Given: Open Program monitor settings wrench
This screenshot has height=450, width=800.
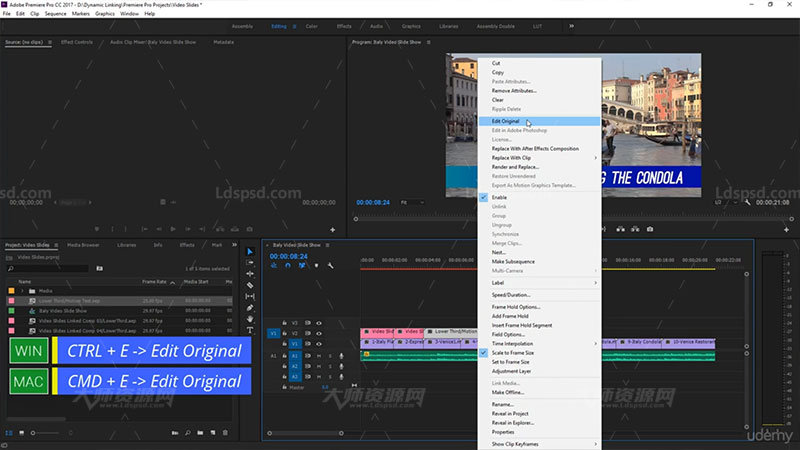Looking at the screenshot, I should 747,203.
